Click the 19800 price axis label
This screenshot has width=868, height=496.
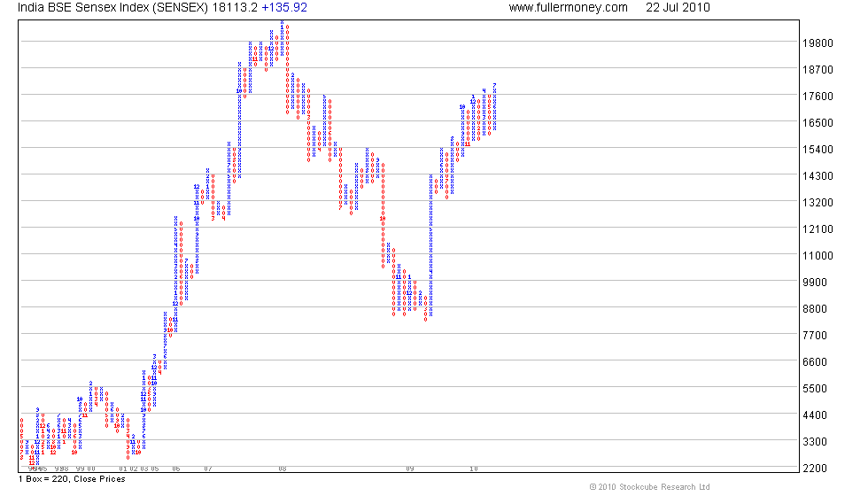click(818, 43)
